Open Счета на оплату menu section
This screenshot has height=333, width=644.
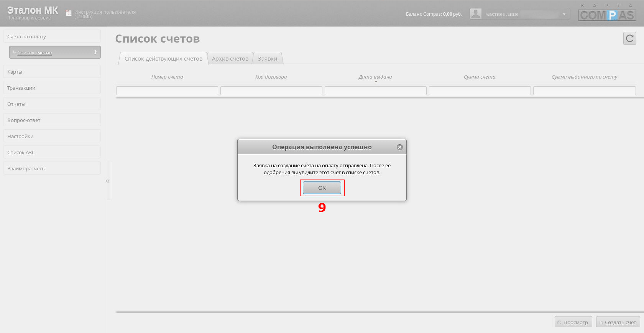point(52,36)
